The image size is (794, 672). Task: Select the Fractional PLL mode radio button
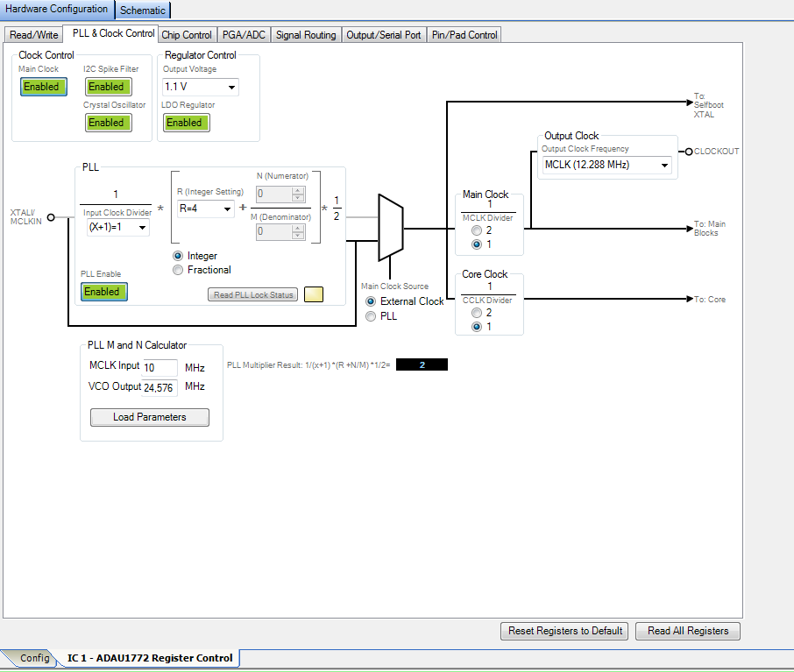point(178,270)
